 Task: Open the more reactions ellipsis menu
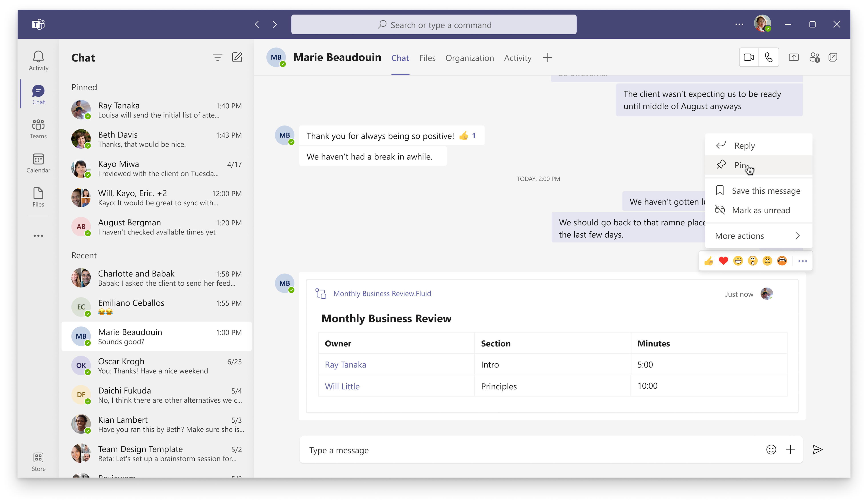803,261
